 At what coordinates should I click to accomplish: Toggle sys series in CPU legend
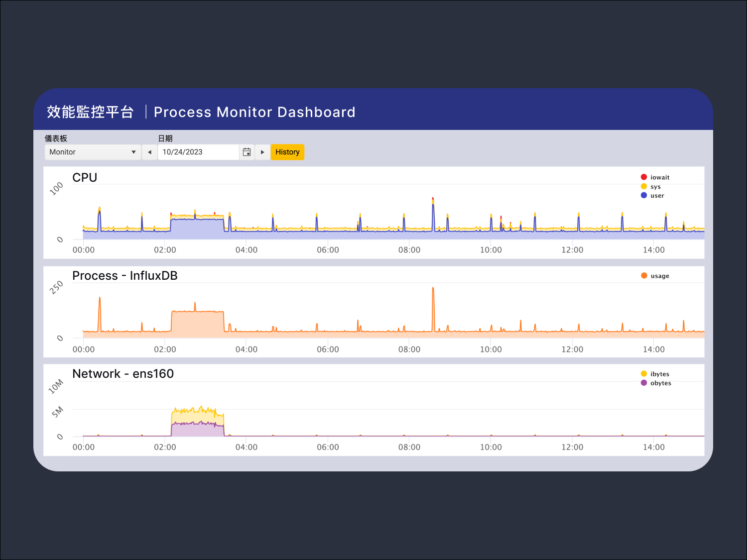655,187
